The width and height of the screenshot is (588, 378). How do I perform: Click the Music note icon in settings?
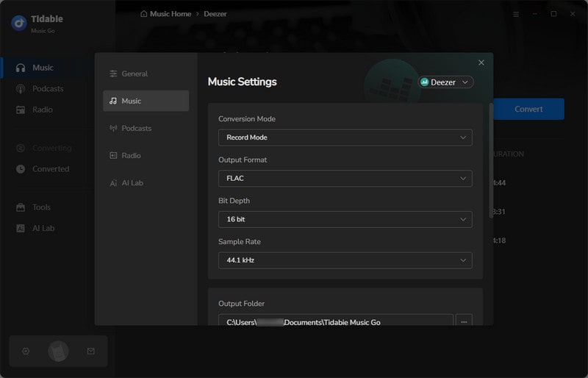pyautogui.click(x=113, y=101)
